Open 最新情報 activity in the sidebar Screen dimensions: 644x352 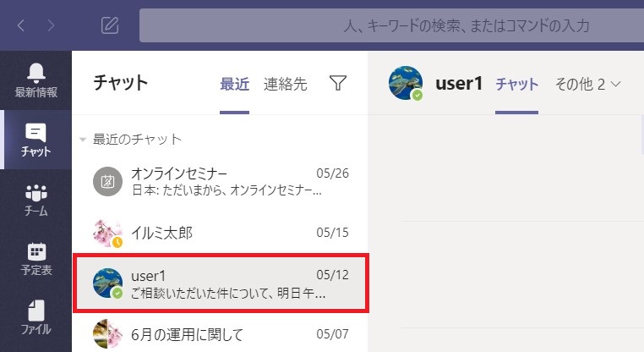(36, 80)
